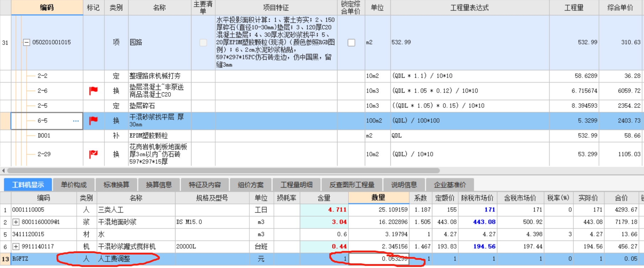This screenshot has height=268, width=644.
Task: Click the red flag on row 2-29
Action: pos(93,154)
